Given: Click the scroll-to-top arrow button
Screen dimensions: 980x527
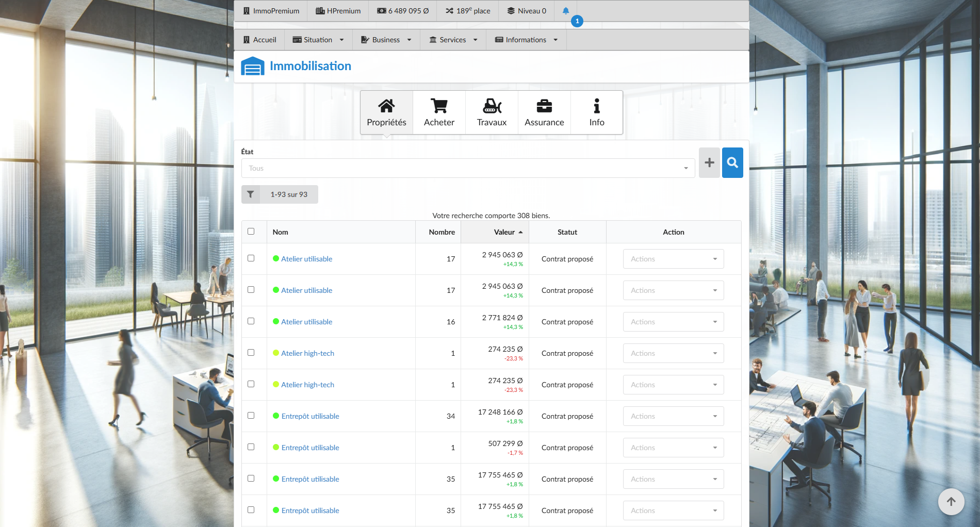Looking at the screenshot, I should click(x=951, y=501).
